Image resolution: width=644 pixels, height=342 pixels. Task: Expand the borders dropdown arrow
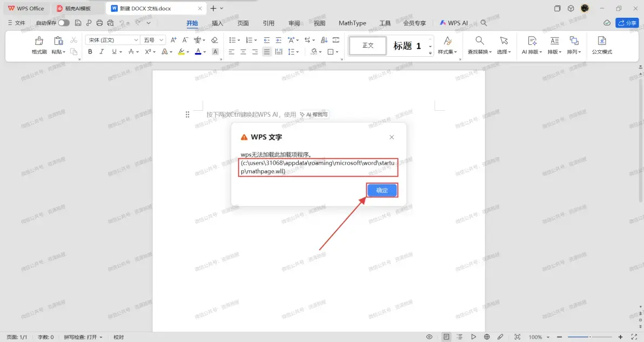pos(337,52)
